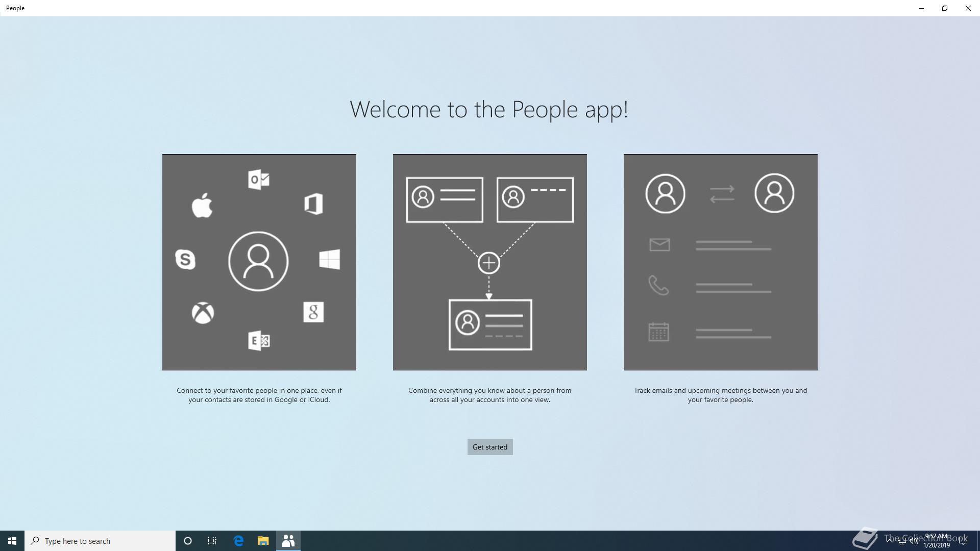980x551 pixels.
Task: Launch Microsoft Edge from the taskbar
Action: tap(238, 541)
